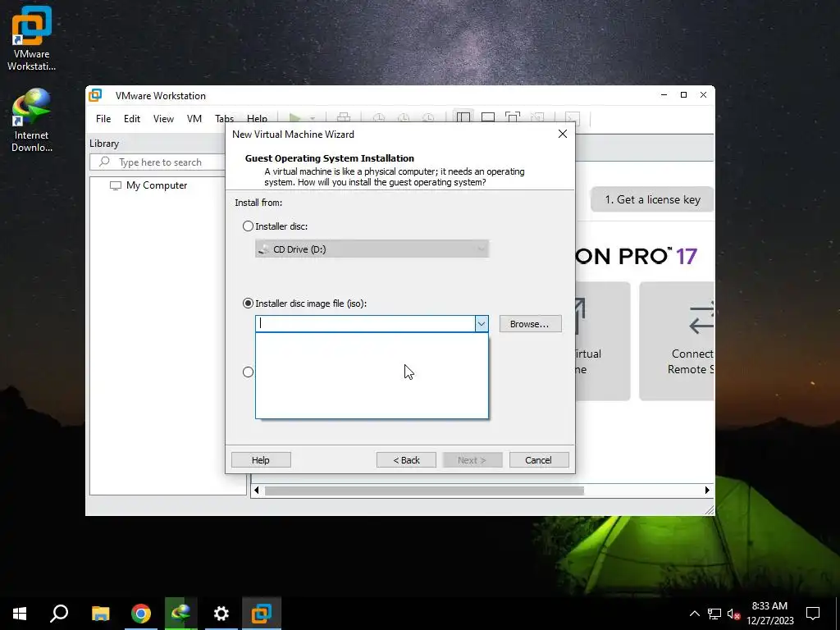
Task: Click the search magnifier in Library
Action: coord(104,162)
